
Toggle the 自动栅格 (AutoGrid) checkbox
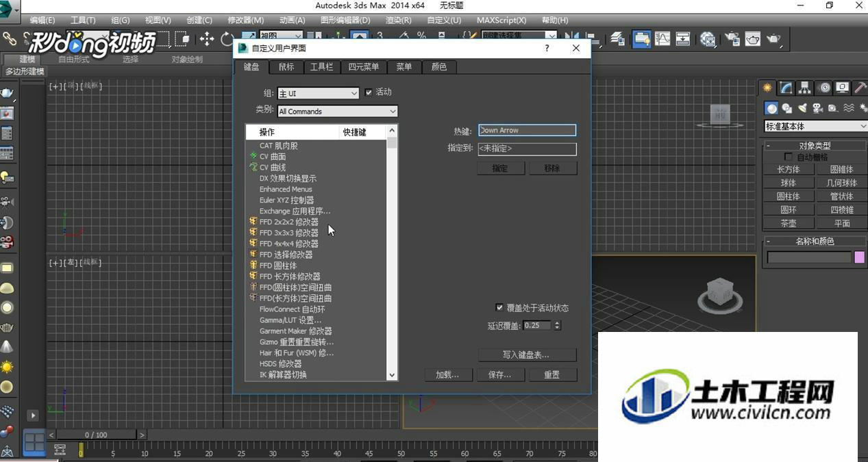(788, 157)
